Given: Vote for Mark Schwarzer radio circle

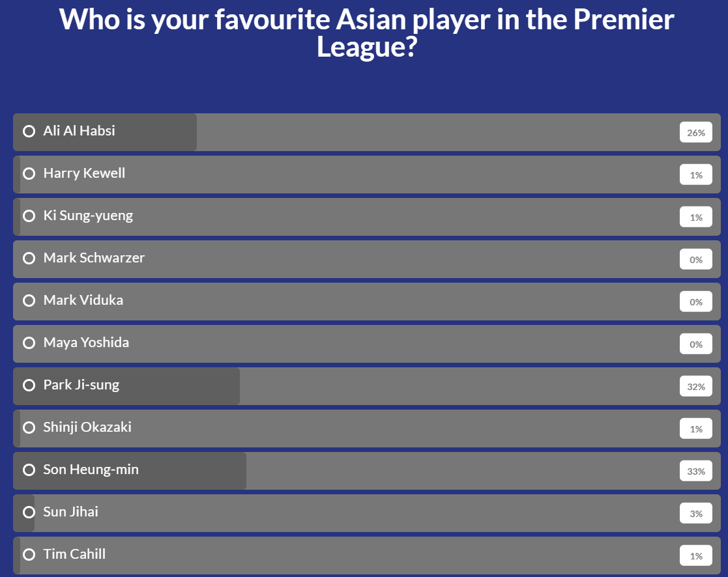Looking at the screenshot, I should tap(29, 258).
